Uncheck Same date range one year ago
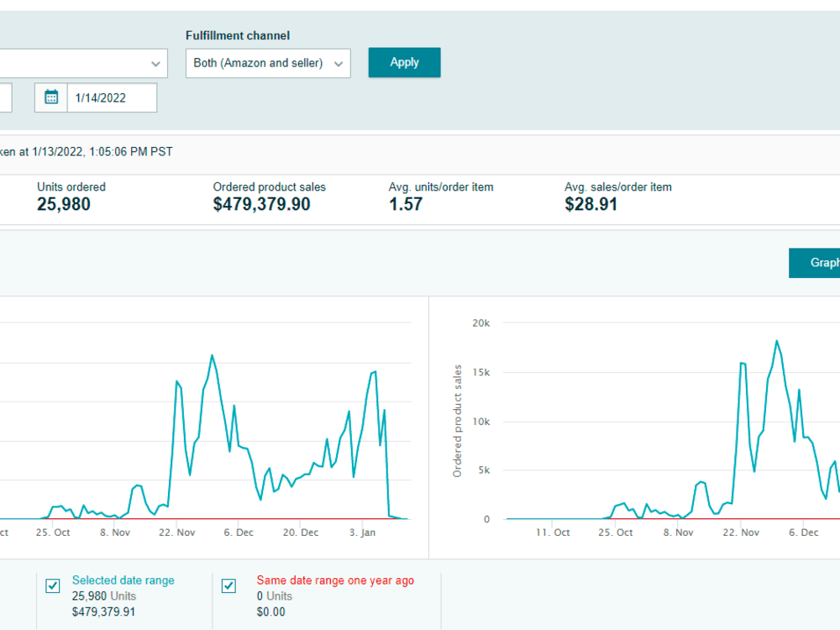The width and height of the screenshot is (840, 630). coord(228,586)
